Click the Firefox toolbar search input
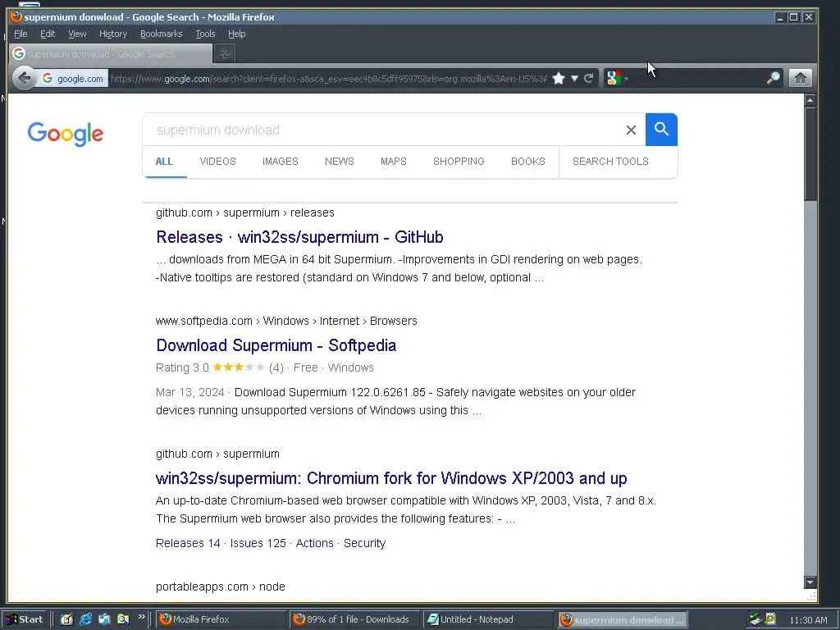The width and height of the screenshot is (840, 630). pyautogui.click(x=696, y=78)
